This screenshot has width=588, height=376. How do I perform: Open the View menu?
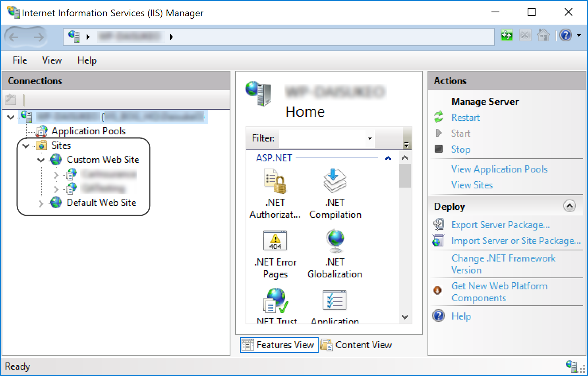tap(52, 60)
